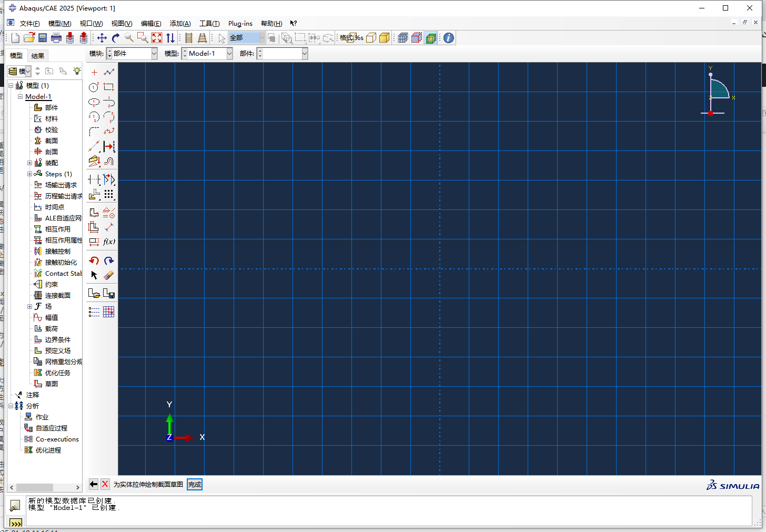
Task: Select the spline curve tool
Action: (x=108, y=131)
